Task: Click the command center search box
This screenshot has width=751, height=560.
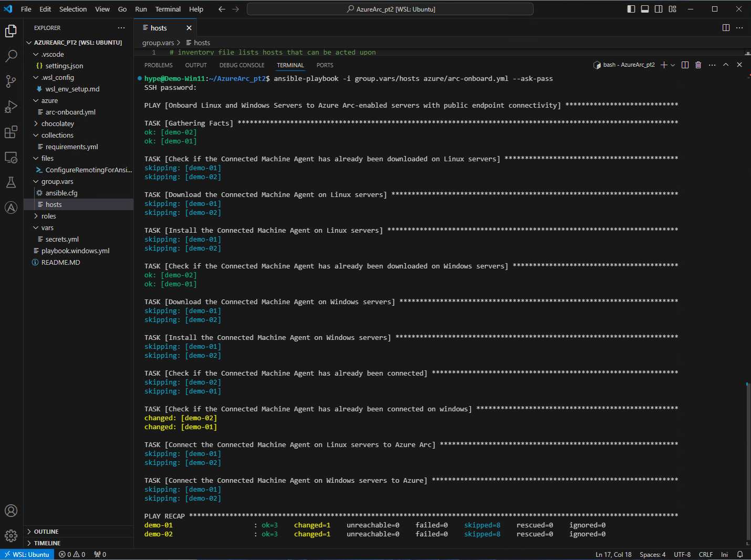Action: (x=390, y=9)
